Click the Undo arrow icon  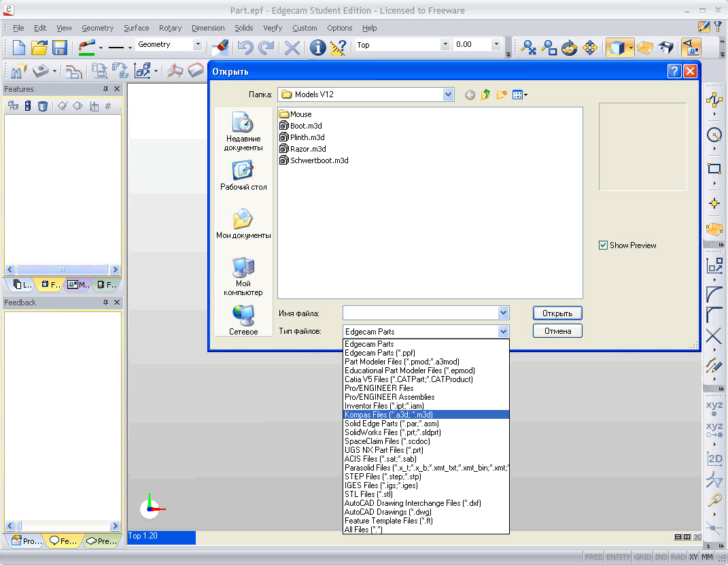pos(245,48)
